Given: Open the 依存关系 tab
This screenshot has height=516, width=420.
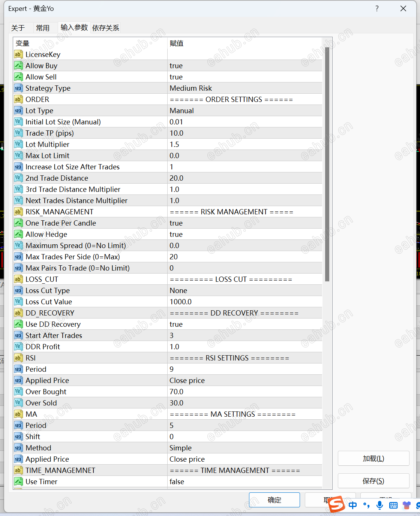Looking at the screenshot, I should pyautogui.click(x=106, y=28).
